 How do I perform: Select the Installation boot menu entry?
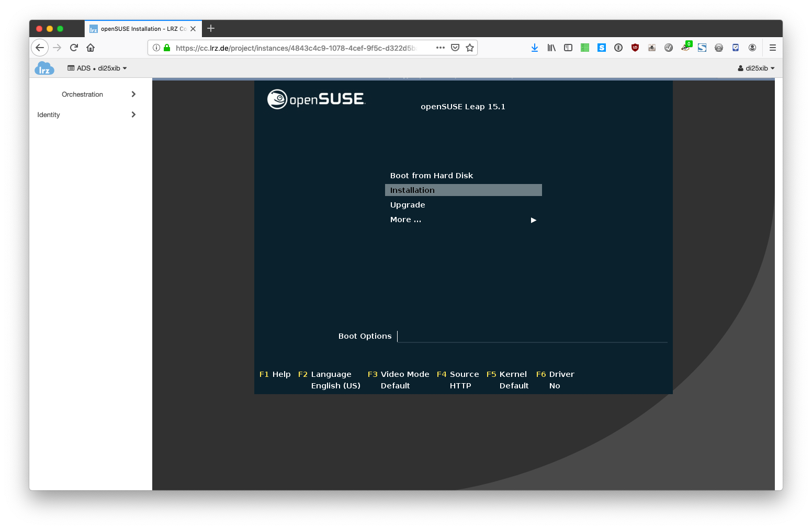(463, 190)
